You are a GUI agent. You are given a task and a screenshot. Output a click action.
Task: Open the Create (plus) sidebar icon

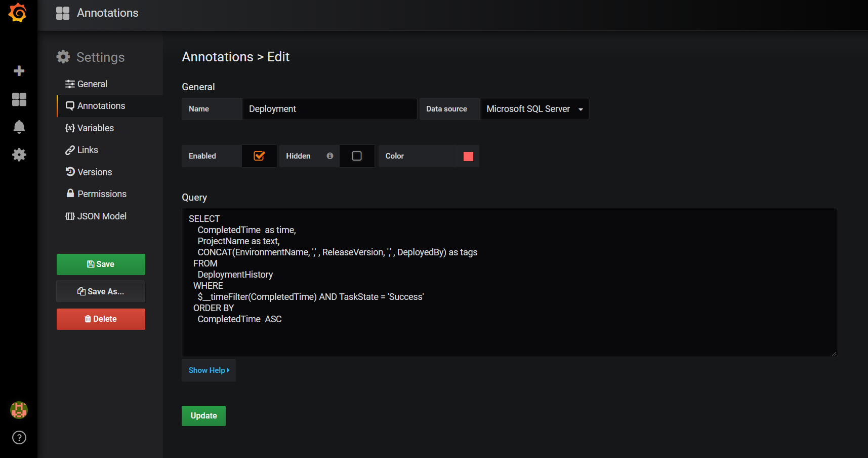click(19, 71)
